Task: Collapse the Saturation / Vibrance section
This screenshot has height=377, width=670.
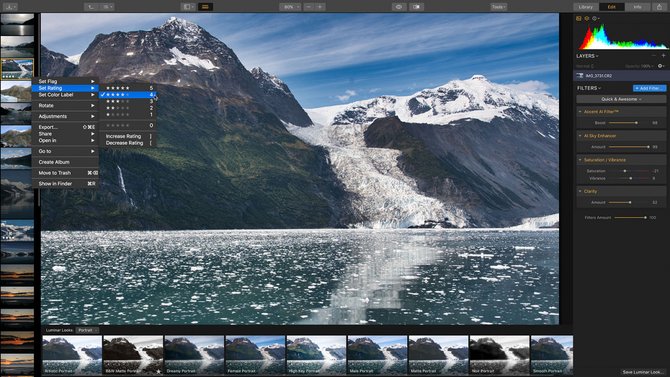Action: (580, 160)
